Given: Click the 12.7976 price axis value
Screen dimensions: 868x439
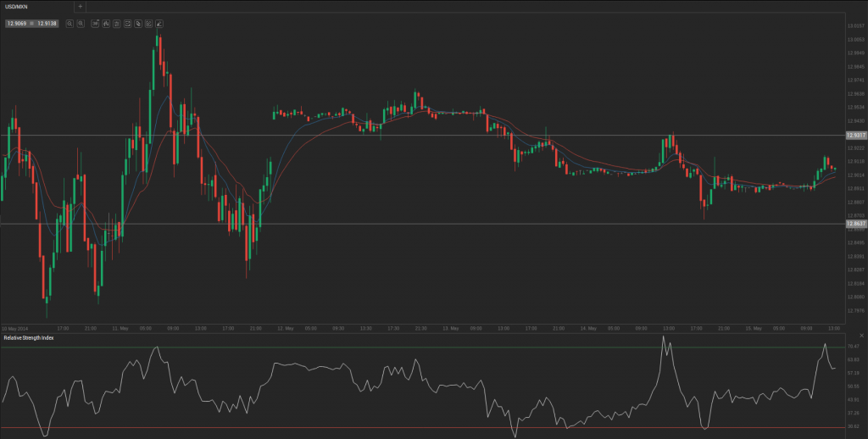Looking at the screenshot, I should tap(856, 310).
